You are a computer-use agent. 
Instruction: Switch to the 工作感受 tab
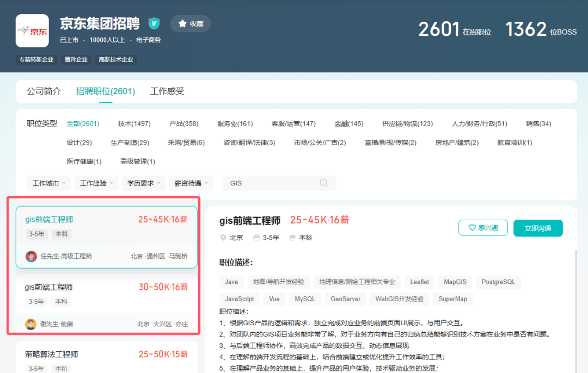tap(167, 91)
